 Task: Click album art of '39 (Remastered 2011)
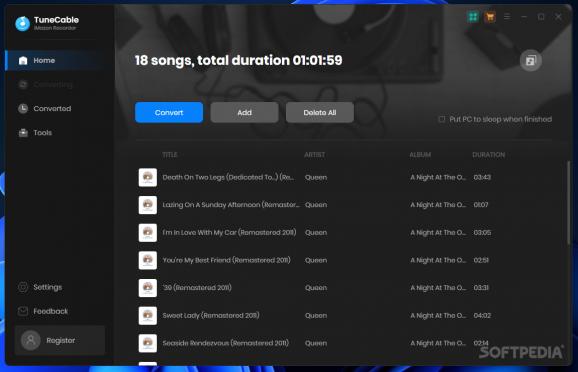coord(148,288)
